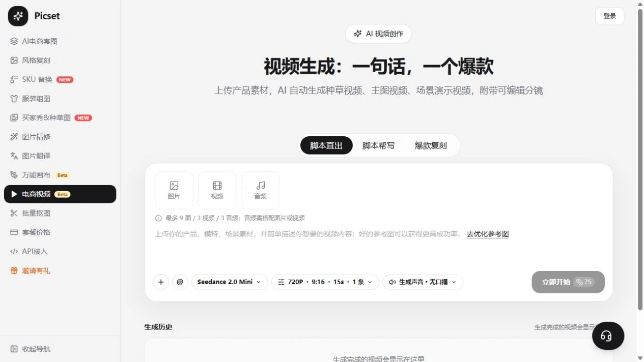This screenshot has width=644, height=362.
Task: Click the 电商视频 play icon
Action: [14, 194]
